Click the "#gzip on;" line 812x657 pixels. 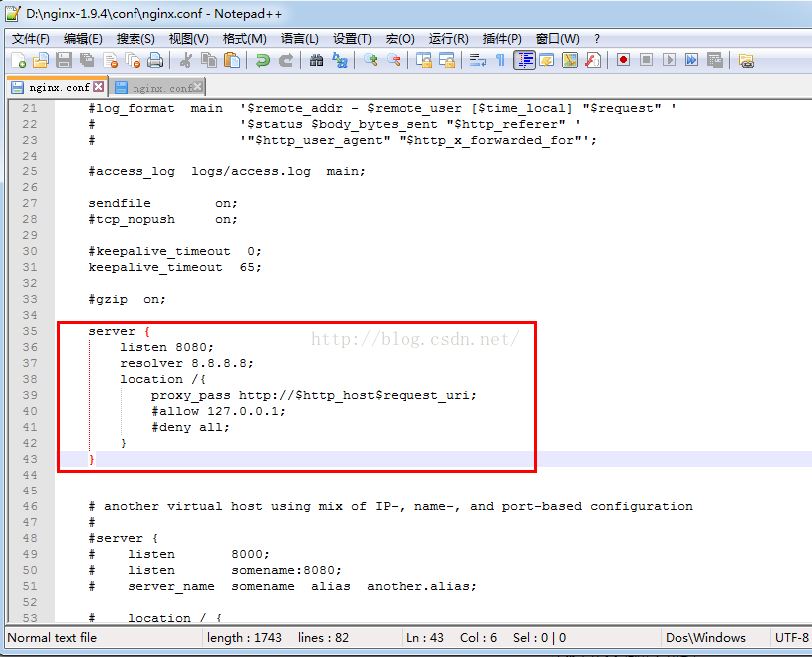(x=127, y=299)
